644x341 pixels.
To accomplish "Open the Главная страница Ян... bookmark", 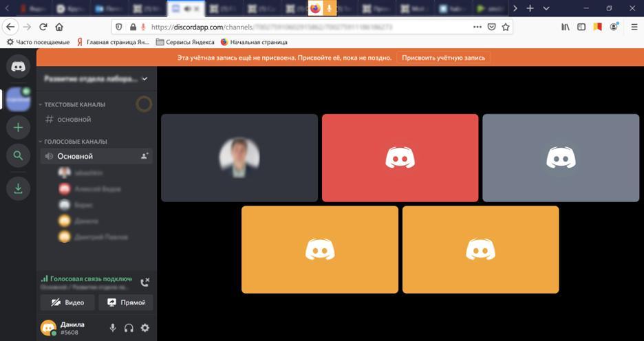I will pyautogui.click(x=113, y=42).
